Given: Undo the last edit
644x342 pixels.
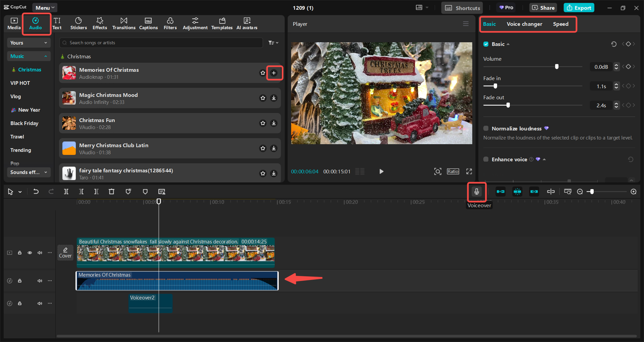Looking at the screenshot, I should 36,192.
